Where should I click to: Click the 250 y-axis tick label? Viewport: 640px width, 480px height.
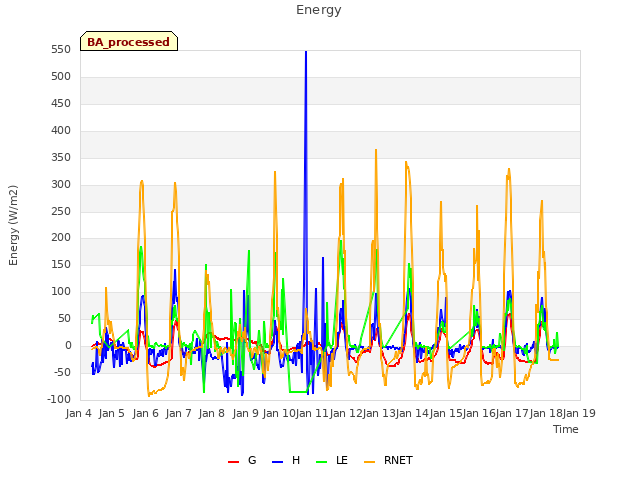click(x=61, y=211)
